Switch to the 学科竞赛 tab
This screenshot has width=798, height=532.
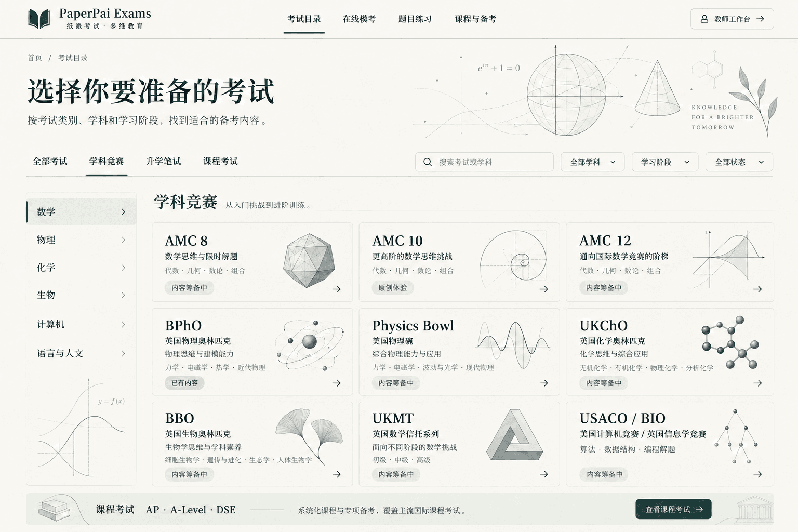coord(107,161)
